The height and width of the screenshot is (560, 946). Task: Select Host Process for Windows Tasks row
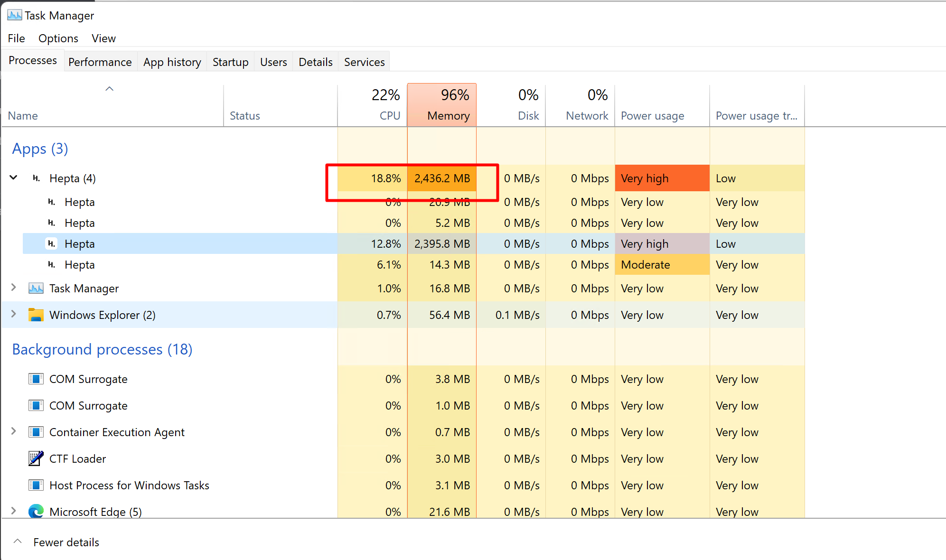point(129,485)
